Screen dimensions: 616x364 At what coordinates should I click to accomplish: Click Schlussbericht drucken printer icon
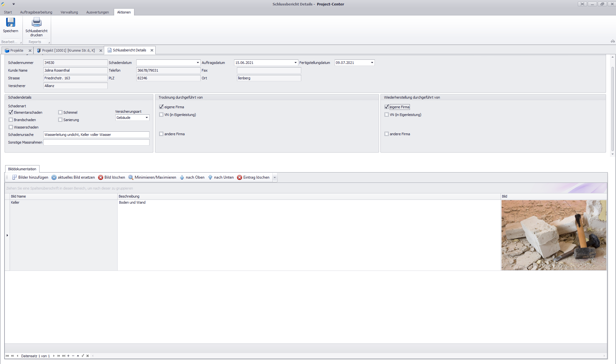coord(36,22)
